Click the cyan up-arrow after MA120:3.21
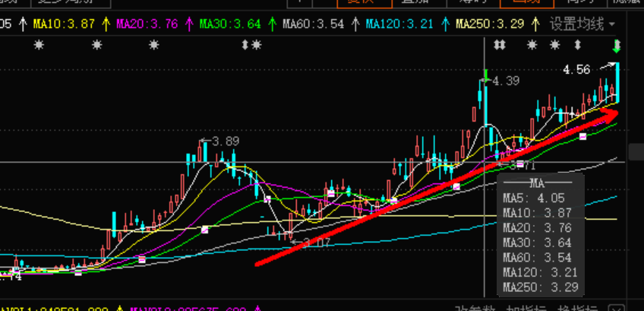644x311 pixels. [444, 24]
